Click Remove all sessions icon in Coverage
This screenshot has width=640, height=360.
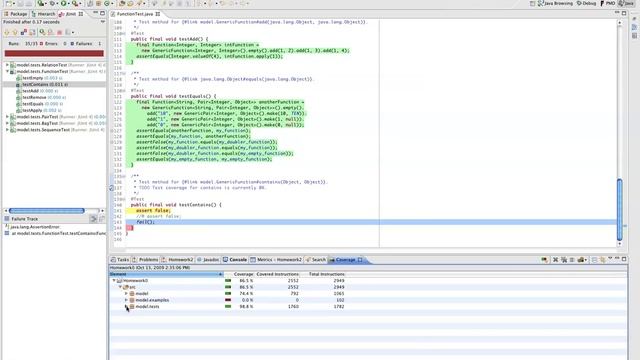pos(564,260)
